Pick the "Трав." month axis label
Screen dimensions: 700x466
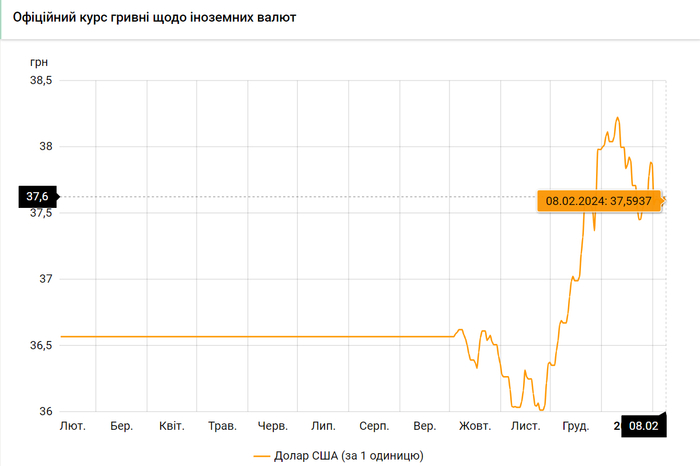click(222, 426)
